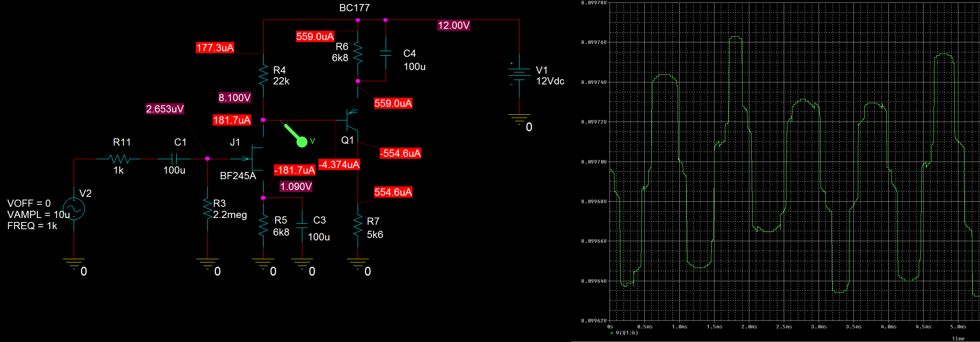Select the VAMPL = 10u property text
Image resolution: width=980 pixels, height=342 pixels.
pos(38,214)
